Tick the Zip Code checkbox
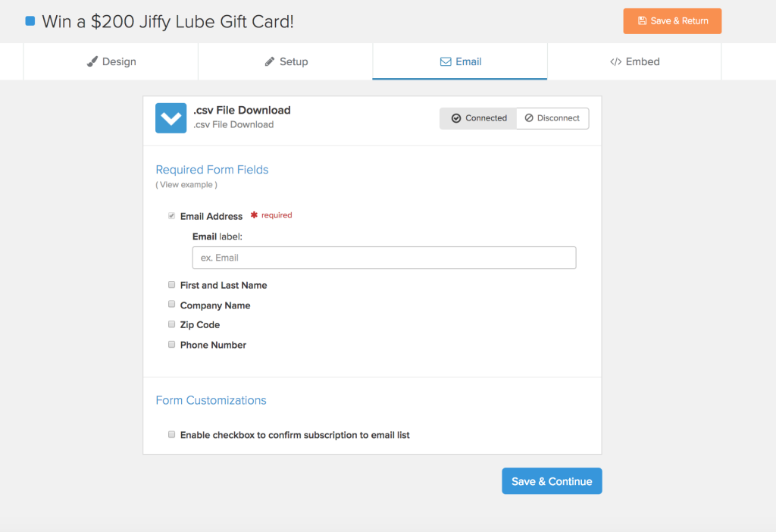The width and height of the screenshot is (776, 532). point(172,324)
